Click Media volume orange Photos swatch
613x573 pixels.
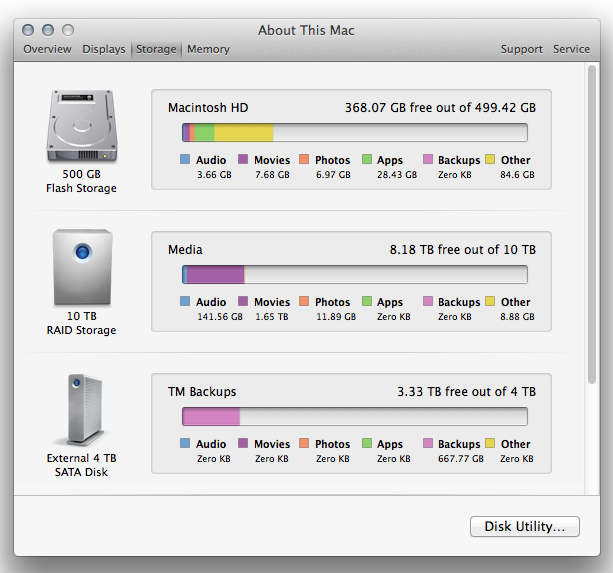click(304, 301)
